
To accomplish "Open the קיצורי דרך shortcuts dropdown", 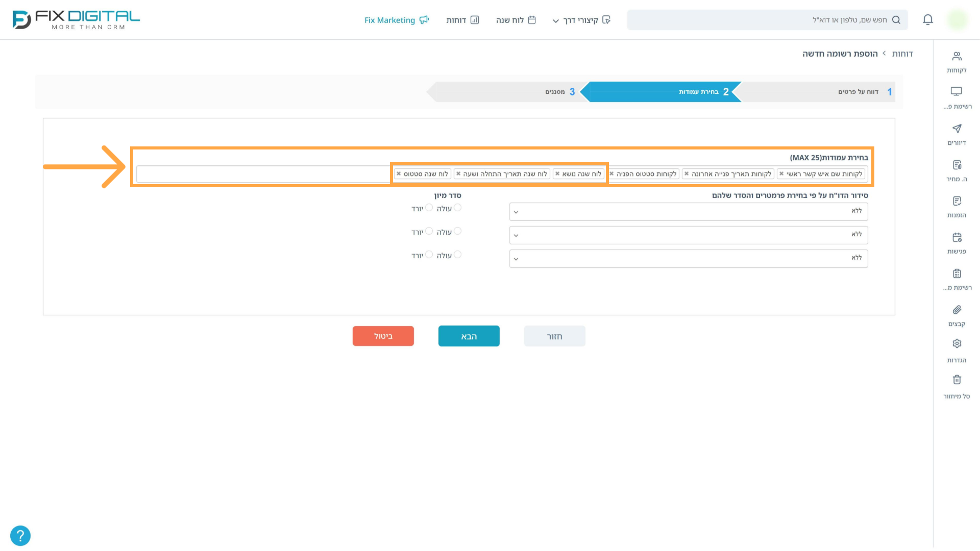I will (x=581, y=20).
